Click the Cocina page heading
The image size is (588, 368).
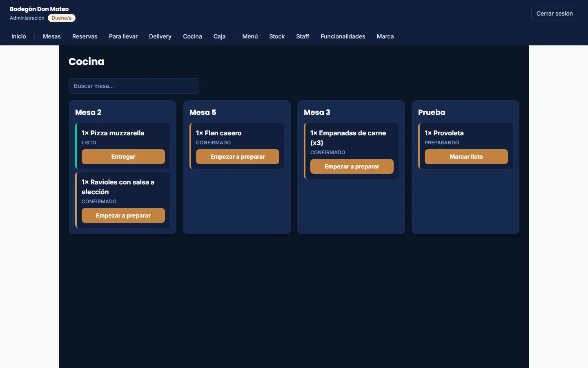(x=87, y=62)
